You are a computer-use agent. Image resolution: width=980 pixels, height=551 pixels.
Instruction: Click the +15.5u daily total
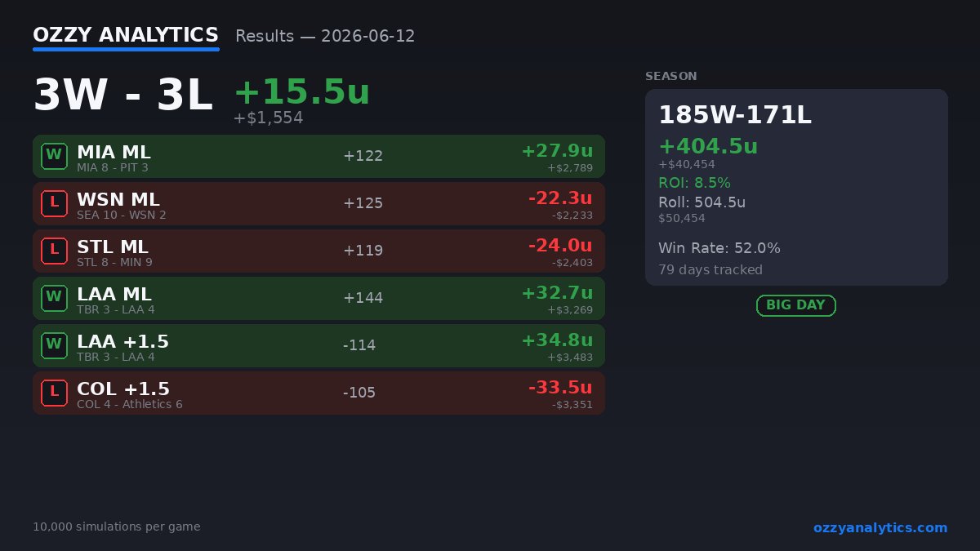click(302, 92)
